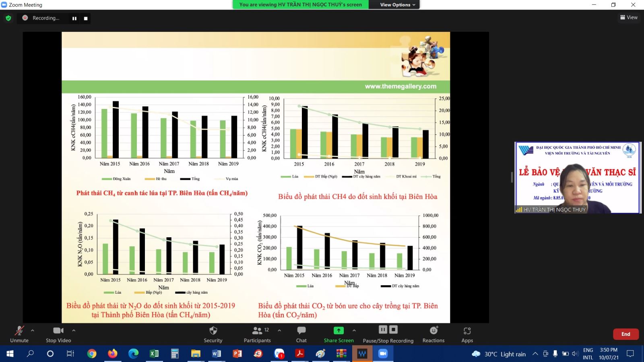The image size is (644, 362).
Task: Open the View layout menu
Action: pos(629,17)
